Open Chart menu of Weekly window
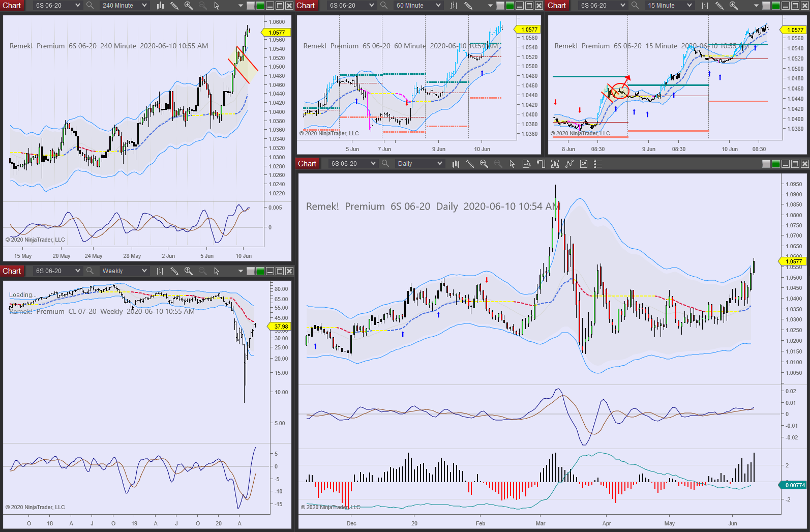 (x=12, y=271)
